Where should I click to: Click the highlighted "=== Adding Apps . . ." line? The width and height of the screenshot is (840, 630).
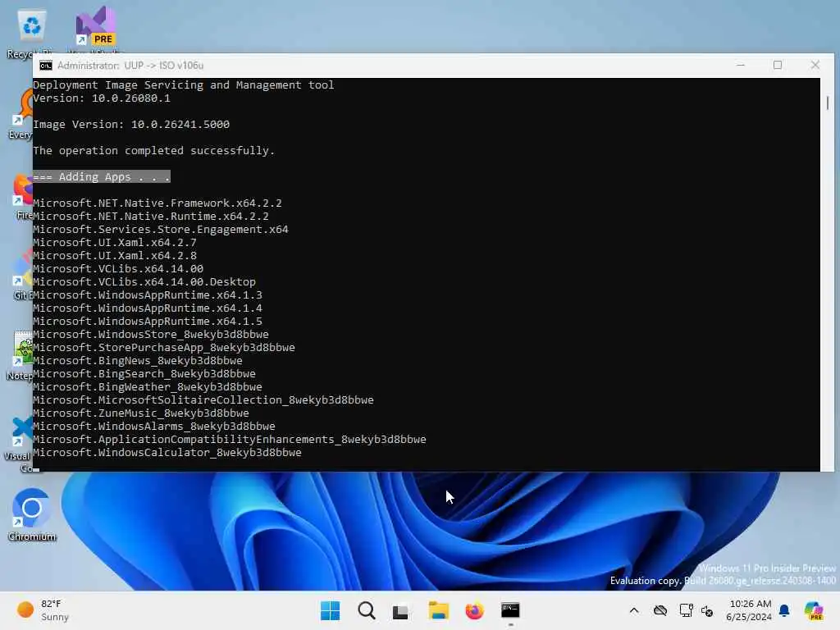[x=102, y=177]
